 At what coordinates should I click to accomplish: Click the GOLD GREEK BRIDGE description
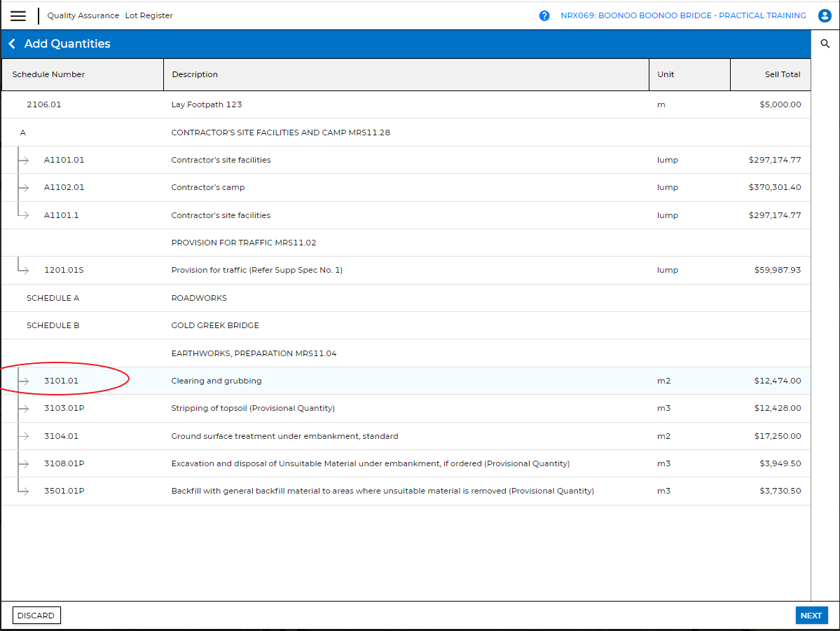pyautogui.click(x=215, y=325)
